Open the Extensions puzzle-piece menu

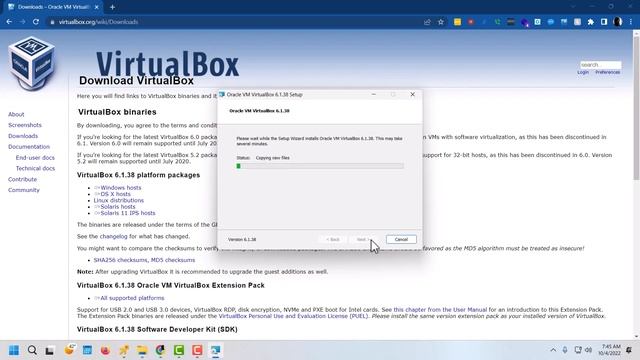click(591, 22)
